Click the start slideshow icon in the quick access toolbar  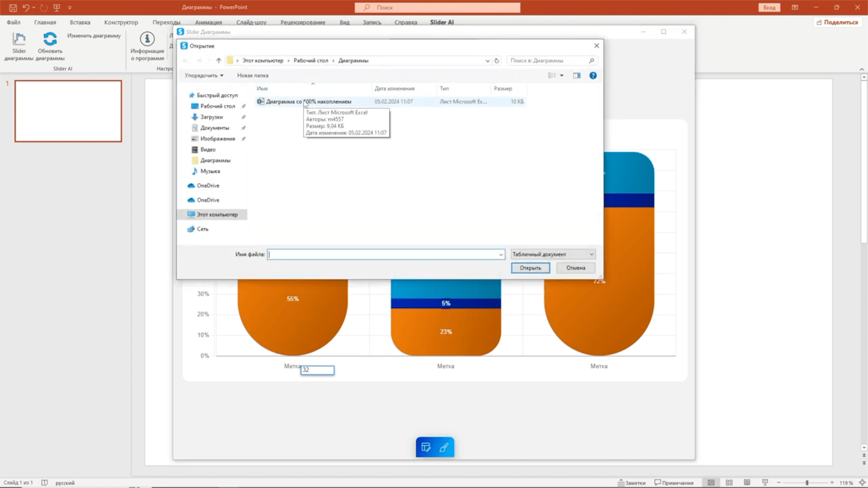pyautogui.click(x=57, y=7)
